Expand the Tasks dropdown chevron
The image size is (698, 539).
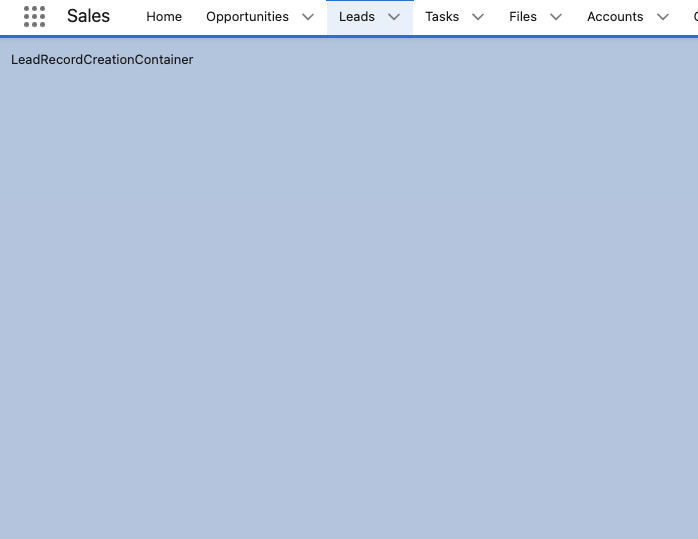point(478,17)
